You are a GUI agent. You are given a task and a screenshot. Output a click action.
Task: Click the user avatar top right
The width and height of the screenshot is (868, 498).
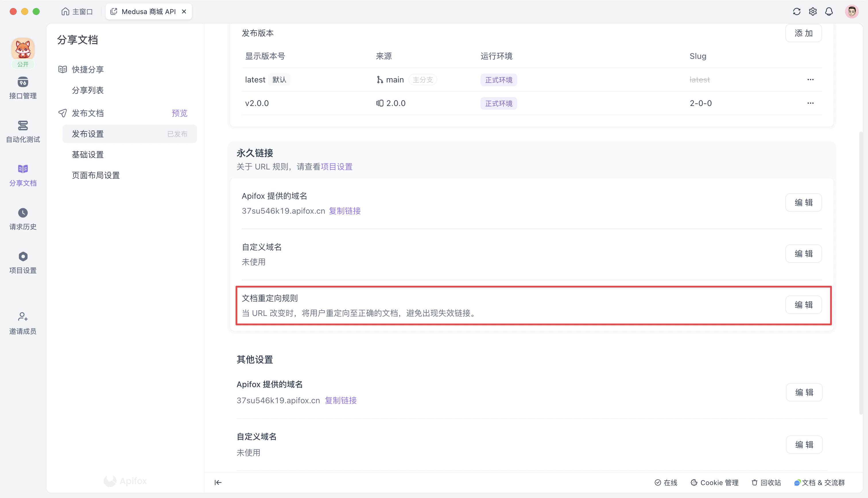point(852,11)
